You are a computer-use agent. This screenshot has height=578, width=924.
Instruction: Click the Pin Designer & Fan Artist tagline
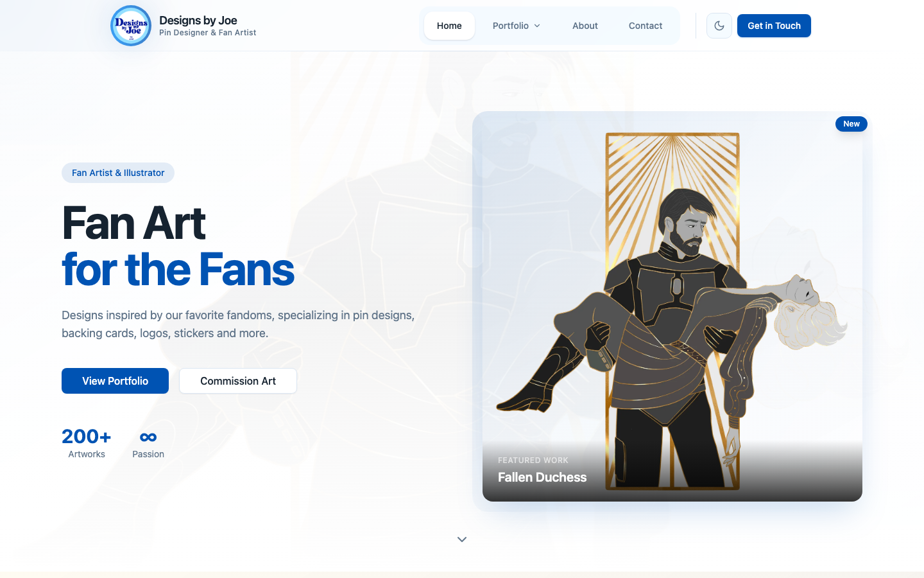207,33
